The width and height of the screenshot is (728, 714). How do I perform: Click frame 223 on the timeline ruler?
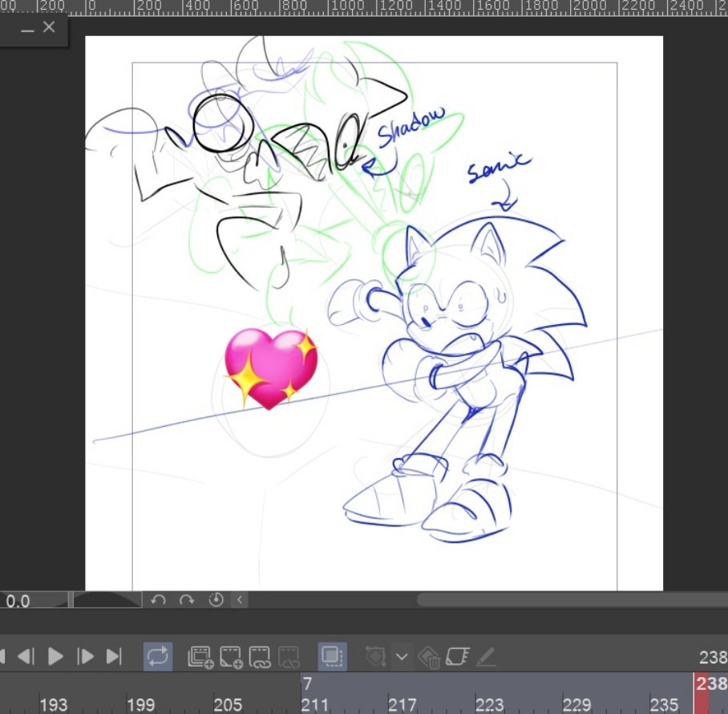(489, 705)
